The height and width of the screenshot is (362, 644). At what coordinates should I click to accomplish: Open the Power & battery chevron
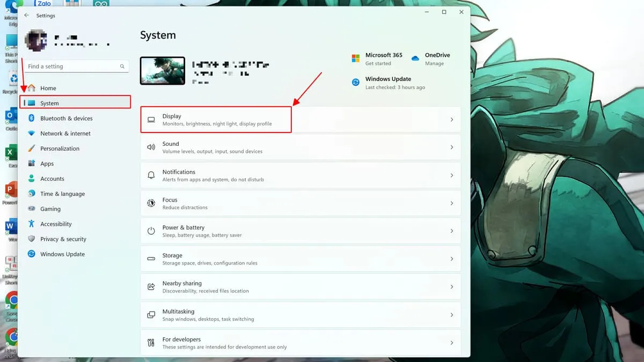[451, 231]
